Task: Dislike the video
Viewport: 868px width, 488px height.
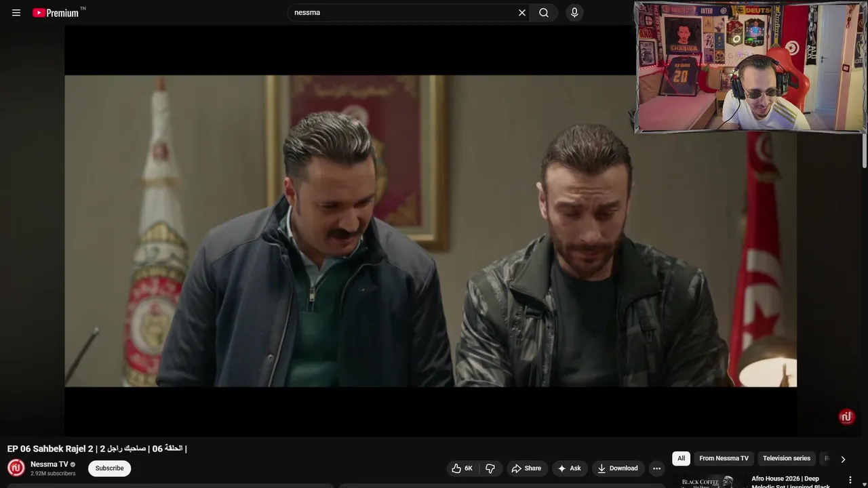Action: coord(490,468)
